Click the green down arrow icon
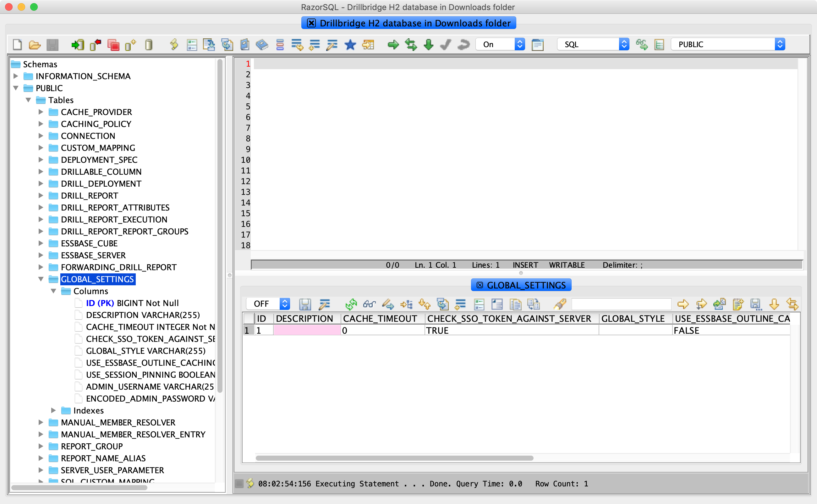This screenshot has height=504, width=817. coord(428,44)
